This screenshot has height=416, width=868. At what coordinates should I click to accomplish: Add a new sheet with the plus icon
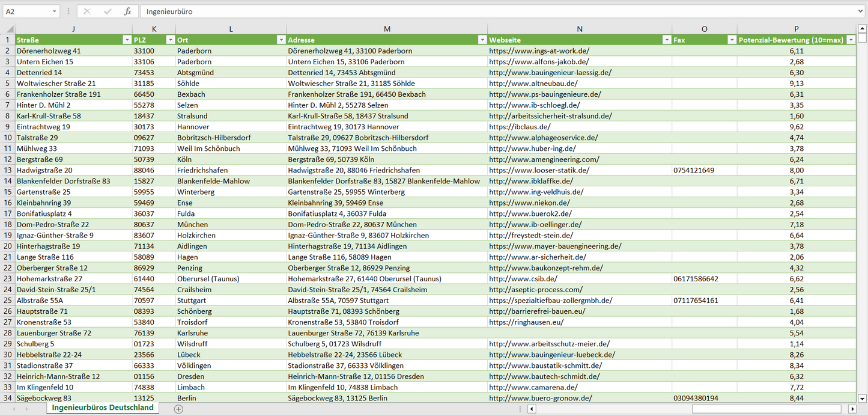pyautogui.click(x=178, y=409)
